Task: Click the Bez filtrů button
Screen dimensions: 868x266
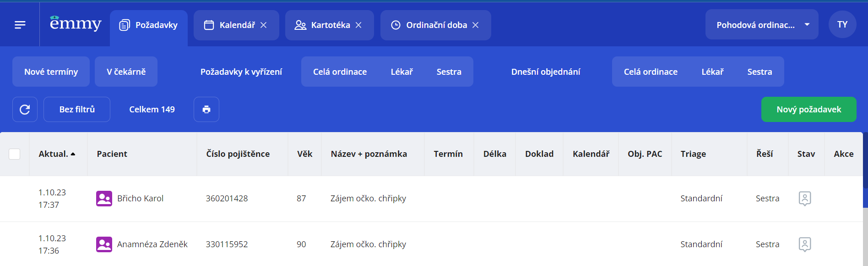Action: click(x=77, y=109)
